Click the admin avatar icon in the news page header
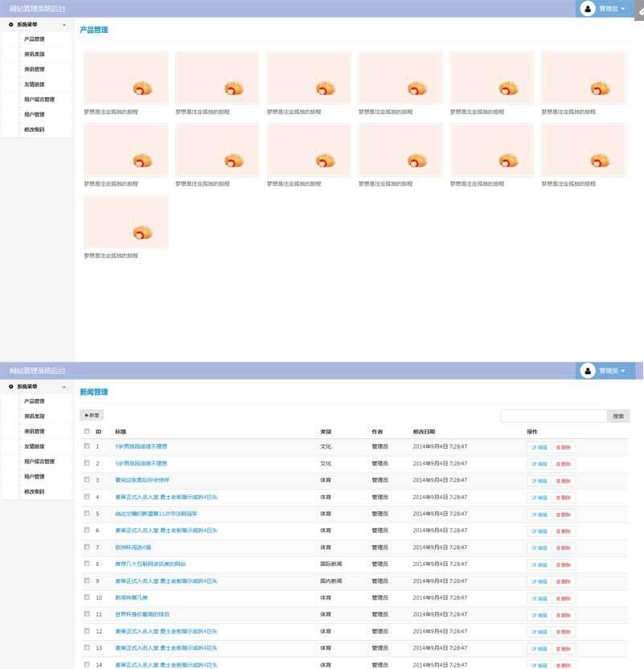 588,371
